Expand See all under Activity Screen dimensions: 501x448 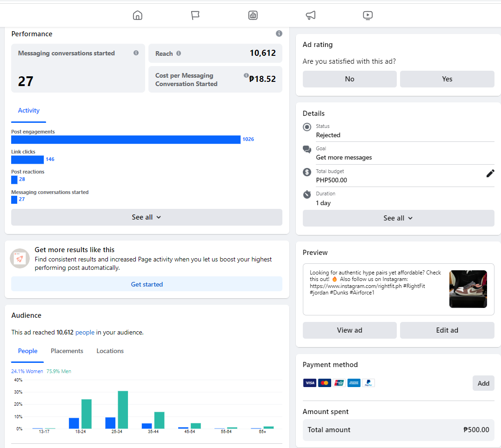[147, 217]
